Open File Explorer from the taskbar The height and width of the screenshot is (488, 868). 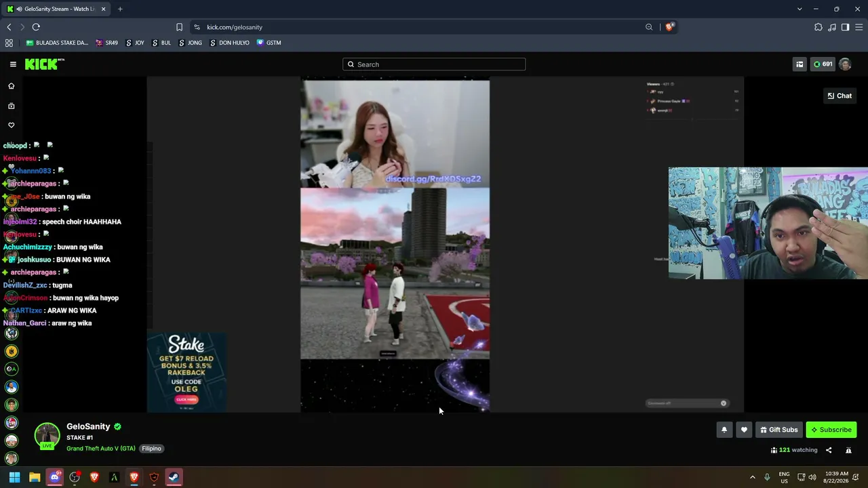(35, 477)
